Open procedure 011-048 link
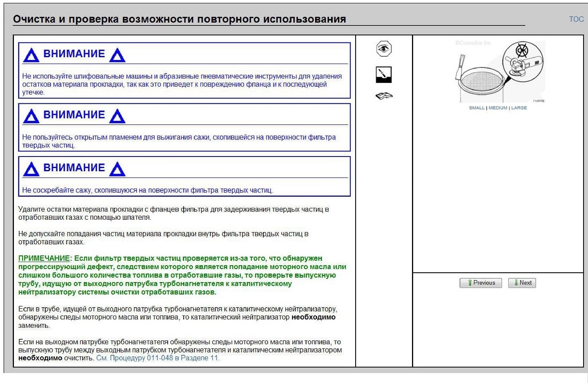Viewport: 588px width, 383px height. coord(158,358)
